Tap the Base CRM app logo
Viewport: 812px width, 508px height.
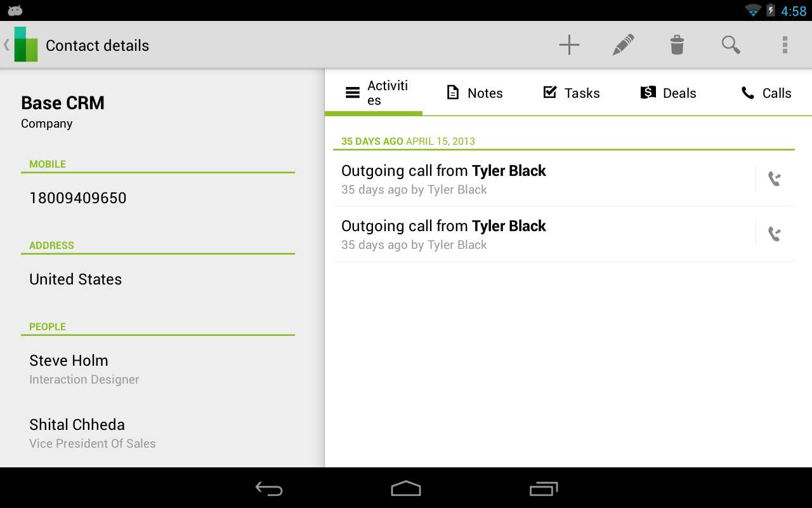[x=25, y=44]
